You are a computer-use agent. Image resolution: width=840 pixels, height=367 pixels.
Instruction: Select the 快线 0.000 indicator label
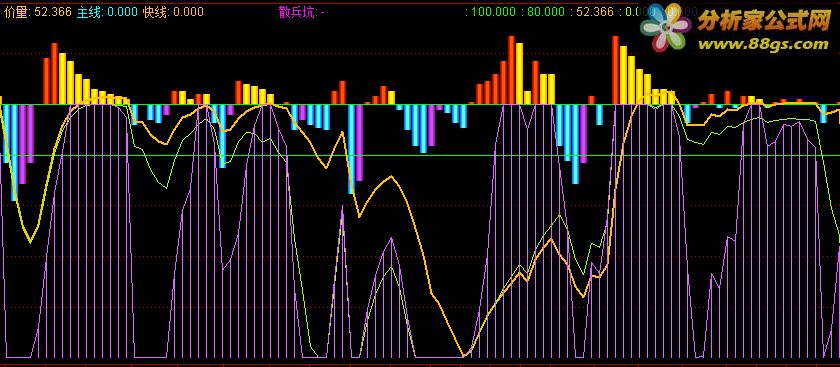[x=173, y=12]
